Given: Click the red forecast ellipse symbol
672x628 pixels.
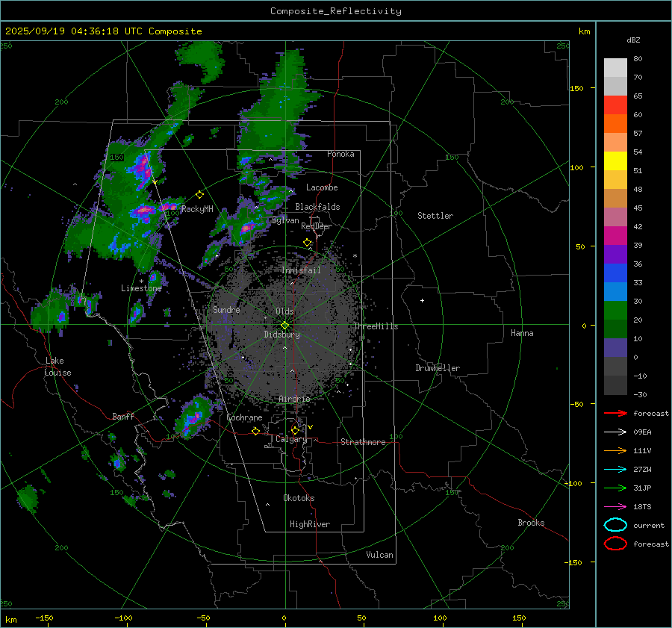Looking at the screenshot, I should [615, 544].
